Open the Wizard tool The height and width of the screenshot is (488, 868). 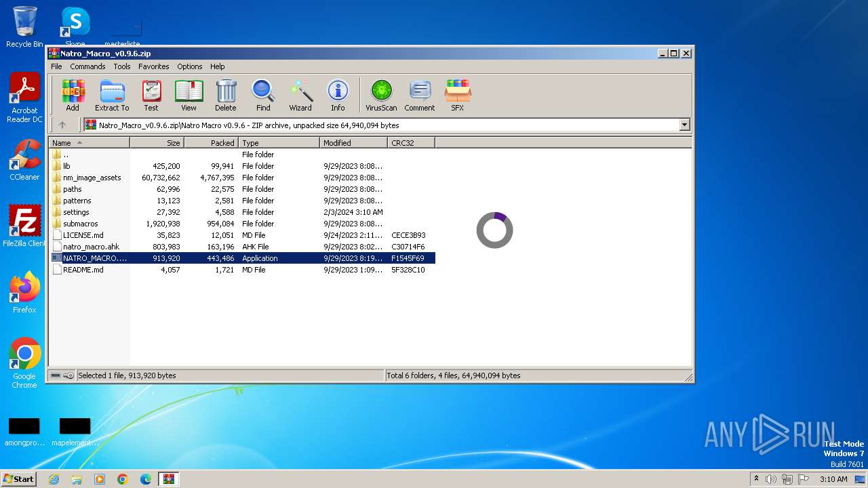point(300,96)
